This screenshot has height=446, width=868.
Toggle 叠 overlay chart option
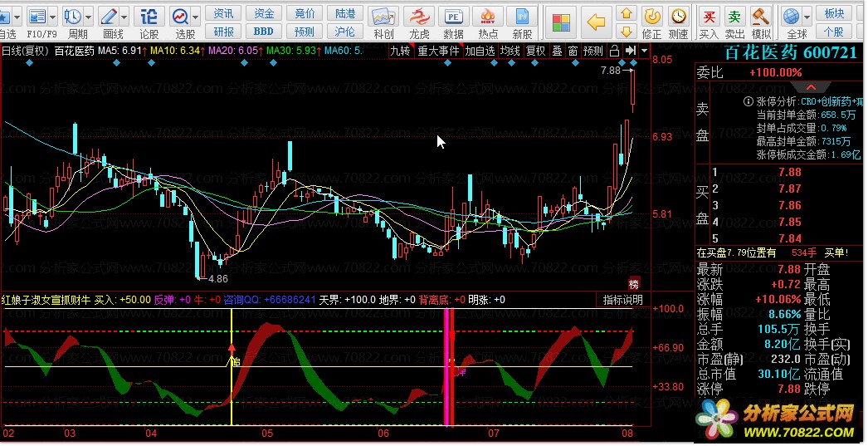(x=557, y=51)
